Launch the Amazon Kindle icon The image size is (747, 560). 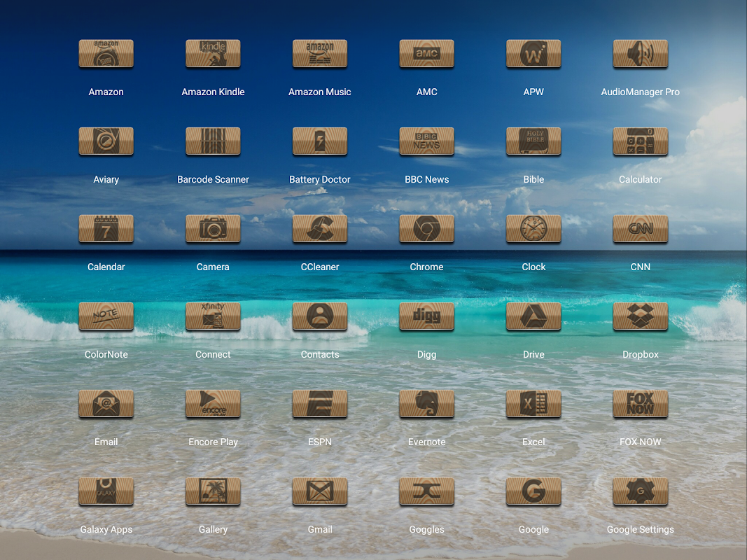coord(213,53)
